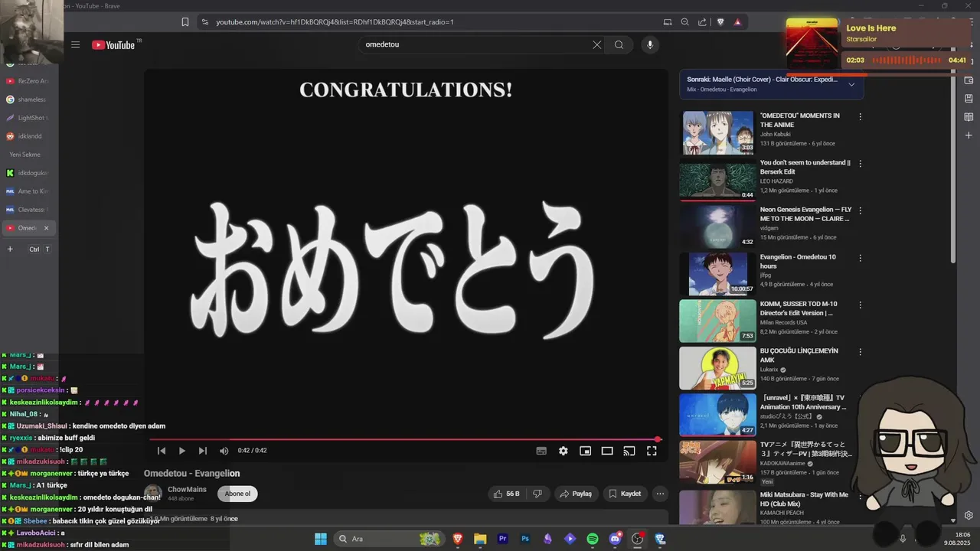Clear the omedetou search text
The width and height of the screenshot is (980, 551).
point(597,44)
